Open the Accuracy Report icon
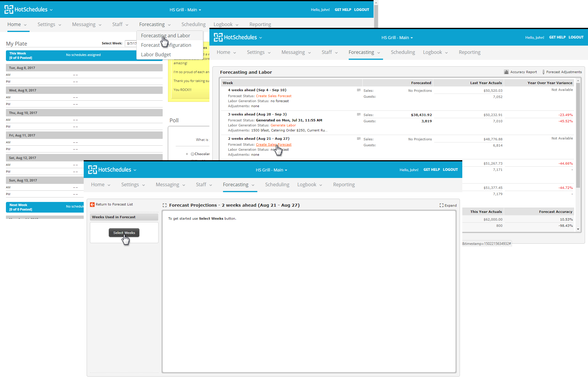The height and width of the screenshot is (379, 588). pyautogui.click(x=506, y=72)
